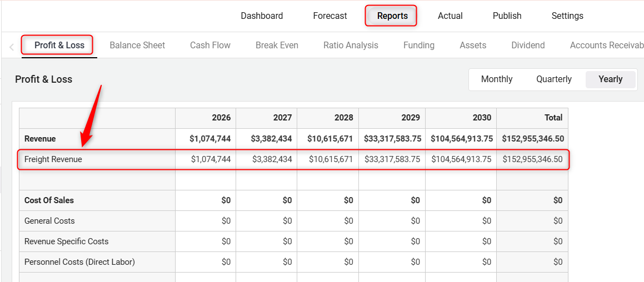Viewport: 644px width, 282px height.
Task: Open the Dividend tab
Action: point(528,45)
